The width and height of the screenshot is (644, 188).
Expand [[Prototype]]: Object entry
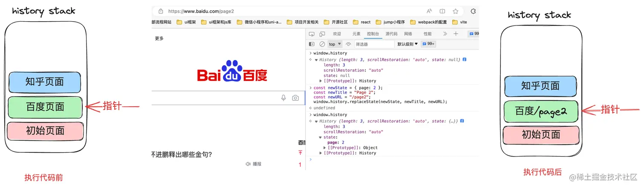tap(325, 148)
